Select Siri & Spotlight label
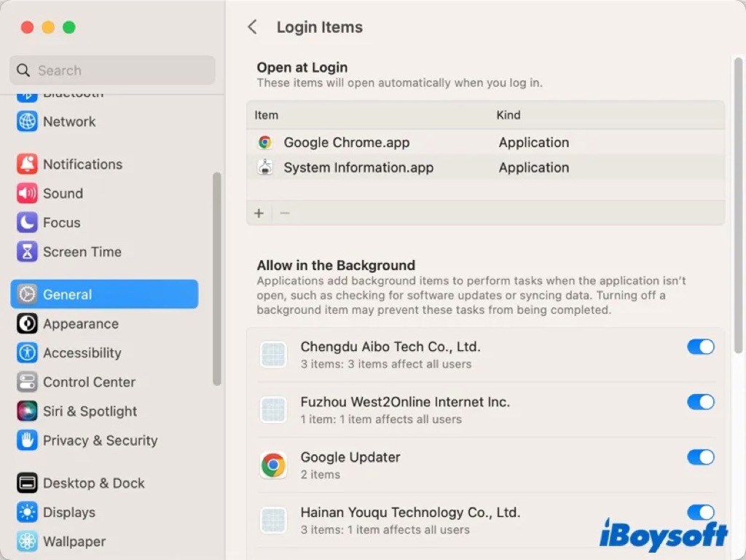746x560 pixels. pyautogui.click(x=90, y=411)
